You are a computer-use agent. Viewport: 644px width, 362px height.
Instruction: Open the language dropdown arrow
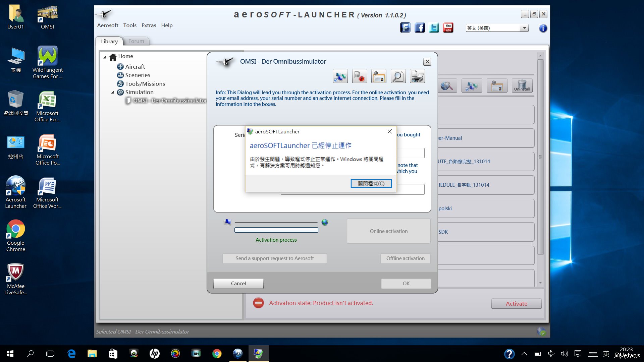click(524, 28)
